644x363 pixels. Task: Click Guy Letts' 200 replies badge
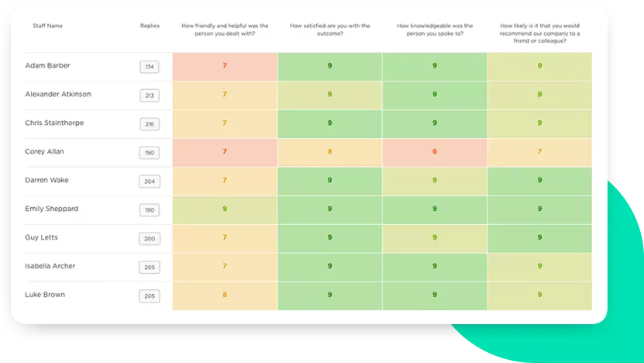150,238
